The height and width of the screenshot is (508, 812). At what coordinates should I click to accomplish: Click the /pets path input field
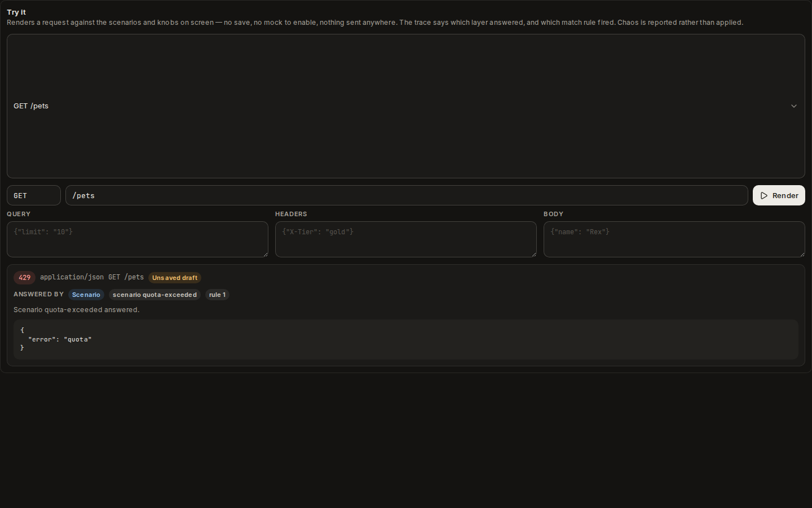(x=407, y=195)
